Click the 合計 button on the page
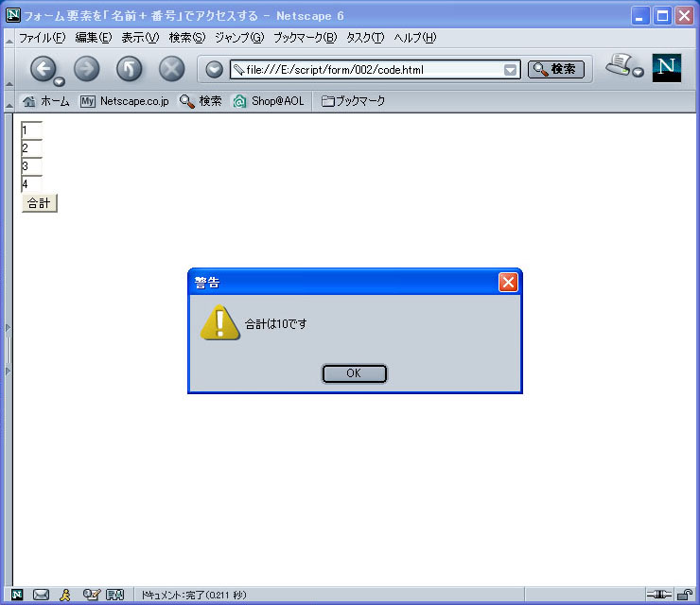Image resolution: width=700 pixels, height=605 pixels. coord(40,203)
